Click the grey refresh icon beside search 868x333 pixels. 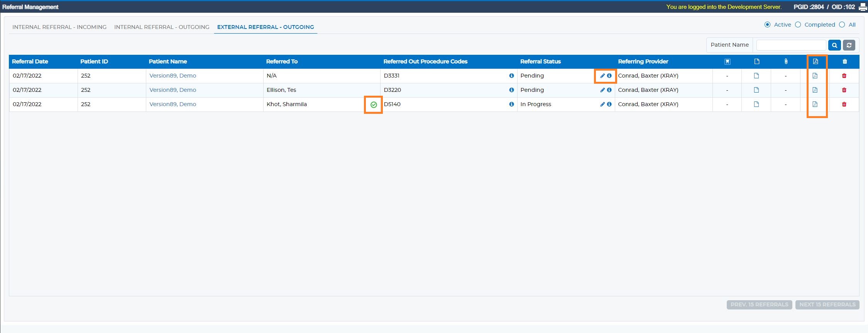849,45
